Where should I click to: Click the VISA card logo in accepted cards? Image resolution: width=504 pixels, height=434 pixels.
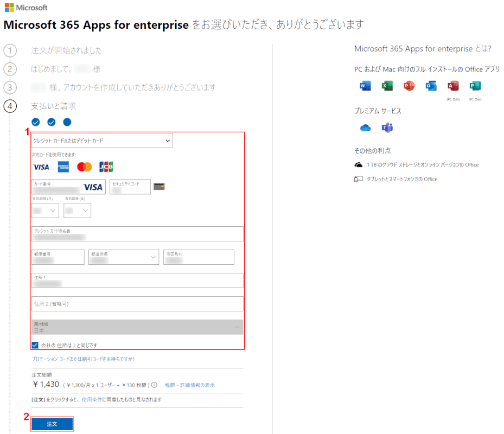pos(41,167)
